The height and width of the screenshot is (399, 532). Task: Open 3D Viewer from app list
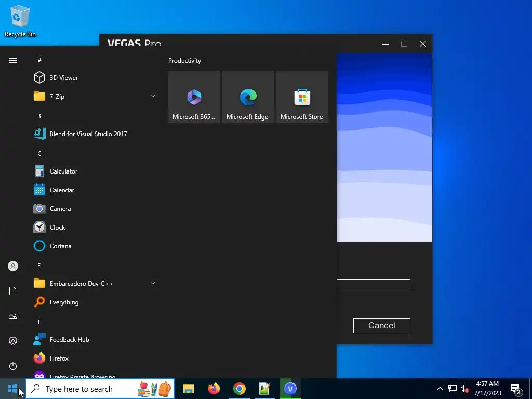point(95,78)
